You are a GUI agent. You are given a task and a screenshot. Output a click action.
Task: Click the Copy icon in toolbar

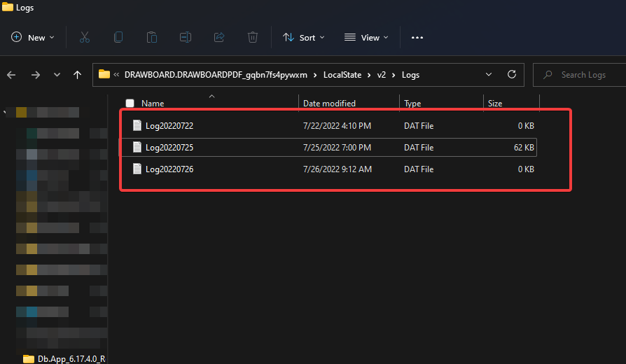pyautogui.click(x=118, y=38)
